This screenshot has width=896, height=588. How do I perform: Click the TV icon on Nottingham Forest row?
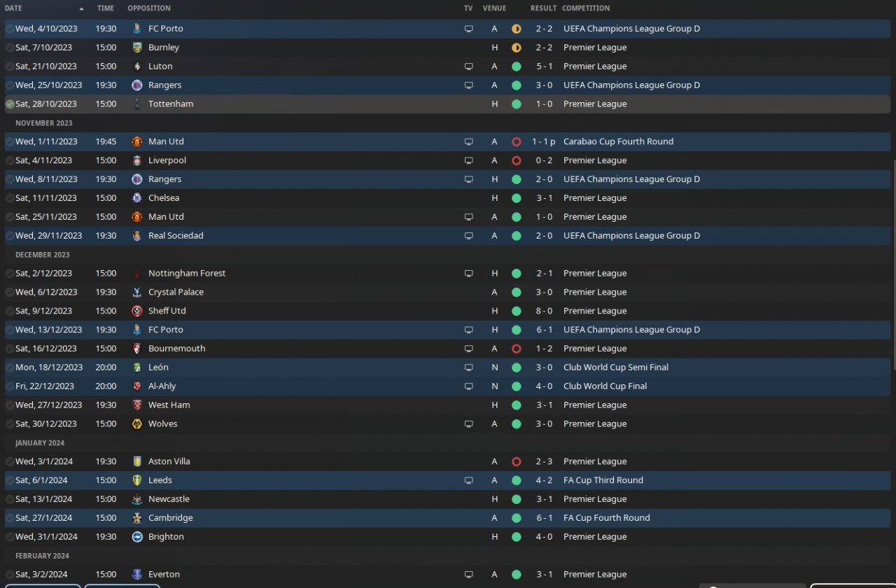click(469, 274)
